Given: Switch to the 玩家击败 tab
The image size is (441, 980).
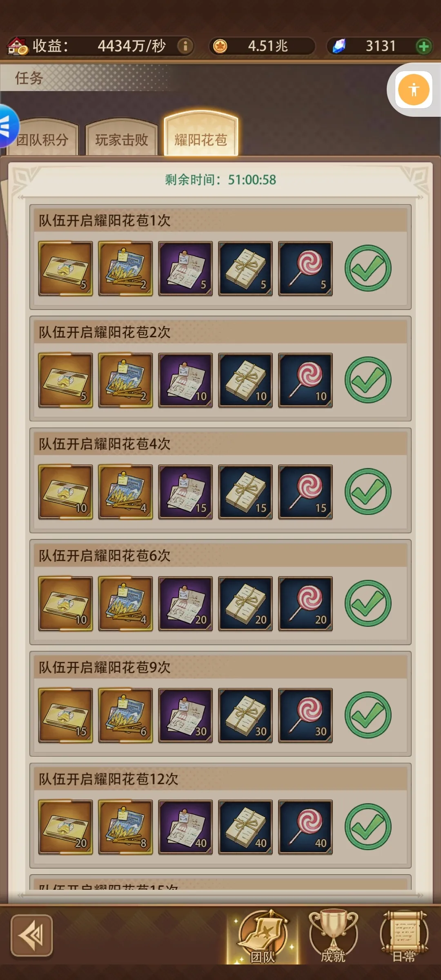Looking at the screenshot, I should (x=122, y=139).
